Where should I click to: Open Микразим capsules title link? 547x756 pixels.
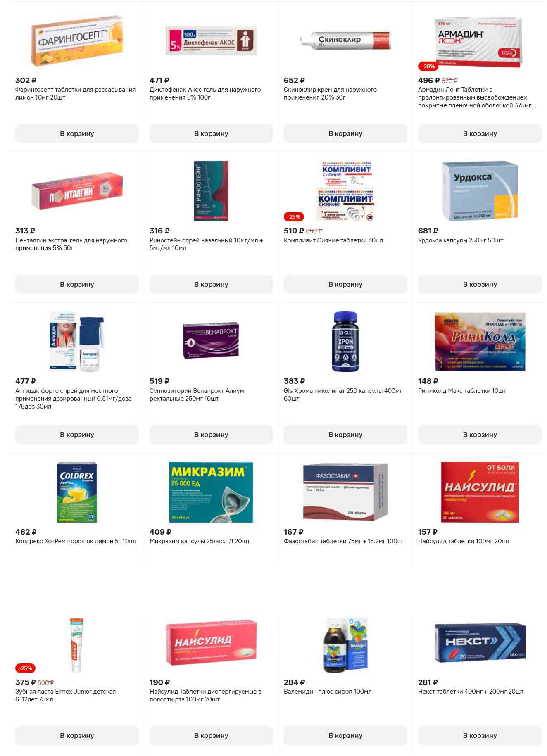200,541
